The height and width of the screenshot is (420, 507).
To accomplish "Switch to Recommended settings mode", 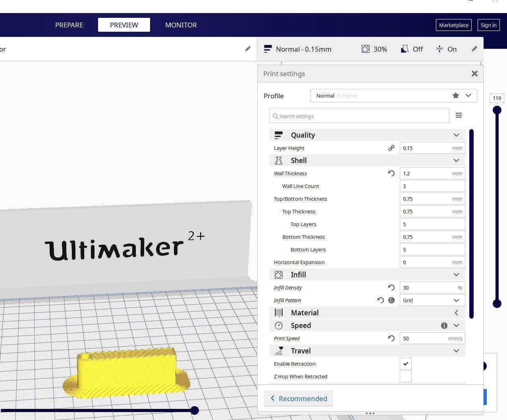I will click(x=298, y=399).
